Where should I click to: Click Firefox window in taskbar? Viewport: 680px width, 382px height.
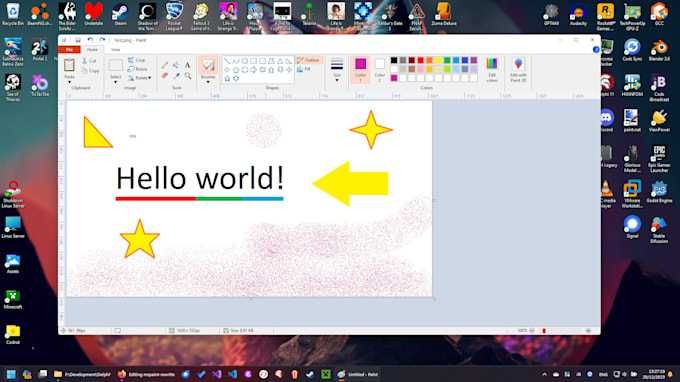(x=146, y=374)
